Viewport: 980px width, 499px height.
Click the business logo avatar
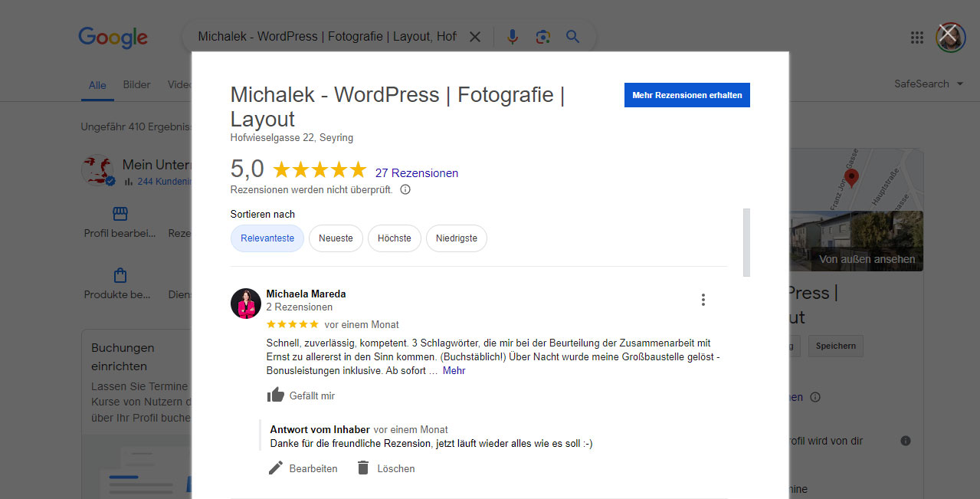click(98, 170)
